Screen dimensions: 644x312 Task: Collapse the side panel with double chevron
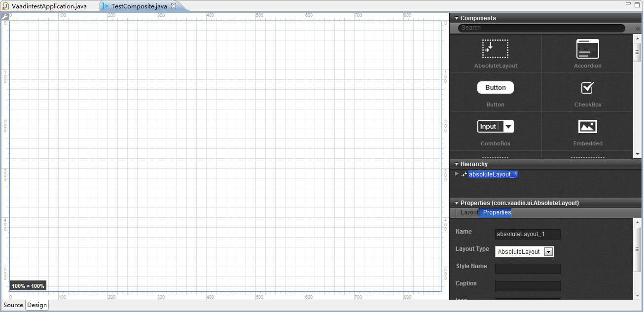pos(638,29)
